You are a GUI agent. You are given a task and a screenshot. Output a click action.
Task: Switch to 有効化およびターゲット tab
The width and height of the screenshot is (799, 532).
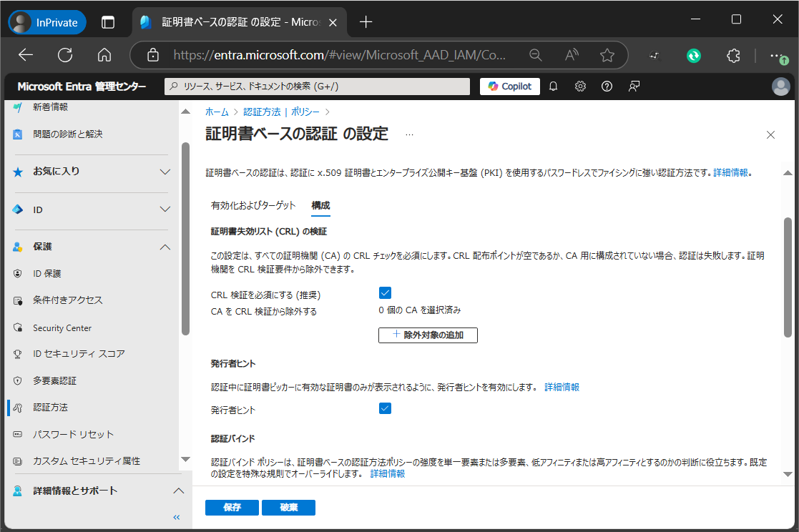pyautogui.click(x=253, y=206)
